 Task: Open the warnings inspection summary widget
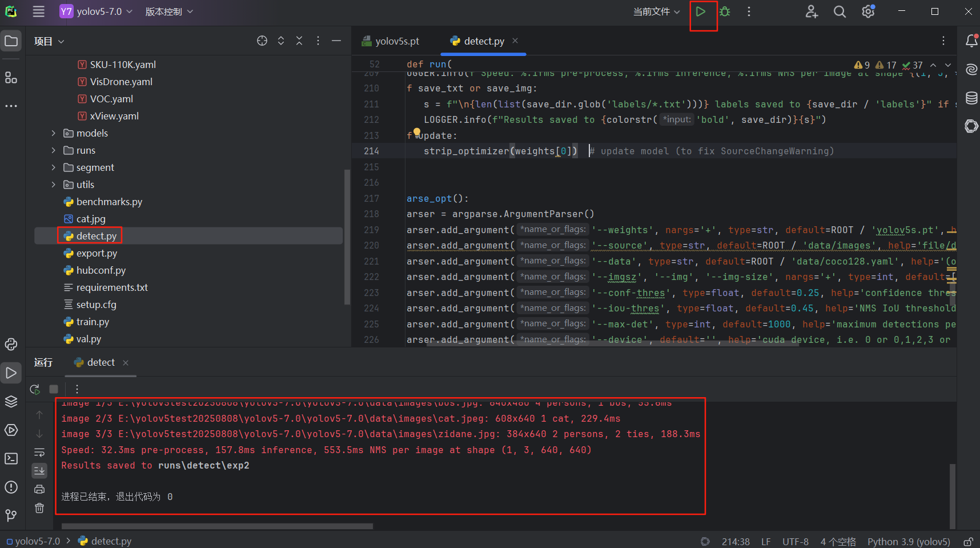point(888,65)
